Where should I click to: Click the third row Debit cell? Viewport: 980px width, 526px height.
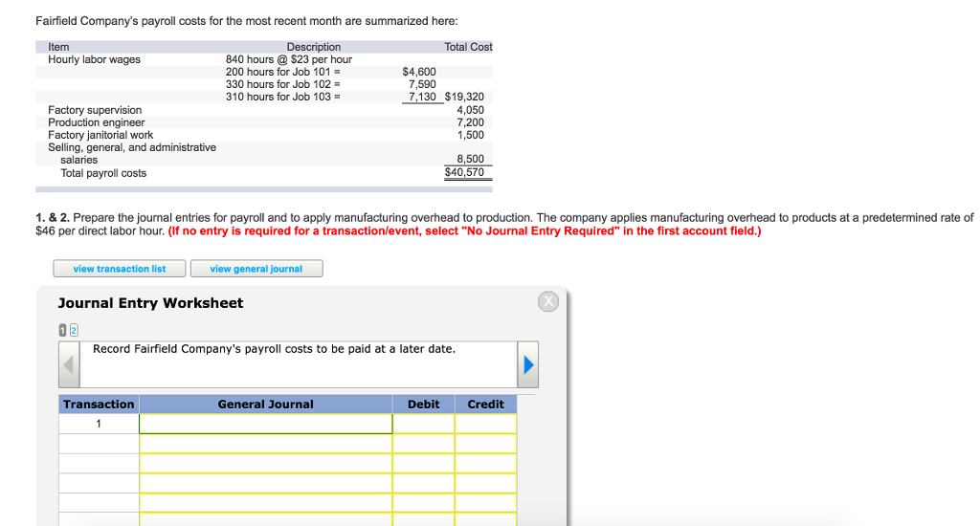pos(424,464)
